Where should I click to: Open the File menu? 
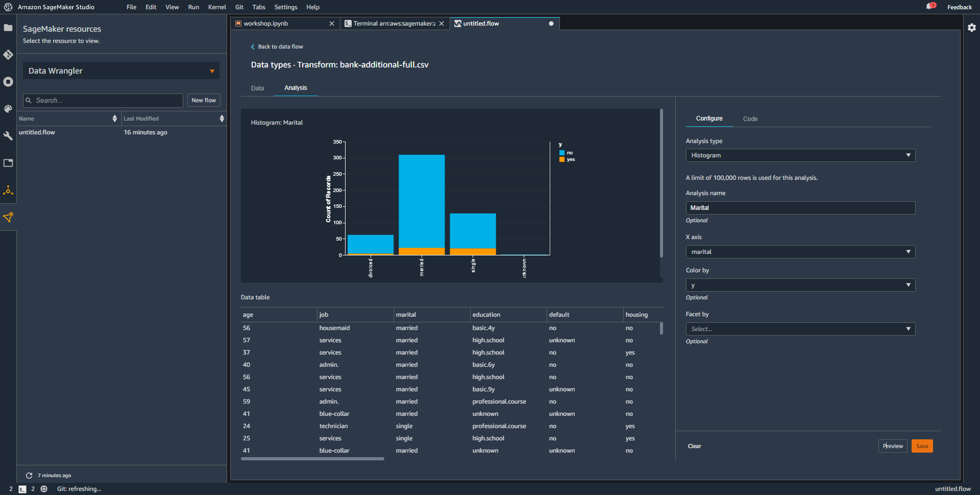tap(131, 7)
